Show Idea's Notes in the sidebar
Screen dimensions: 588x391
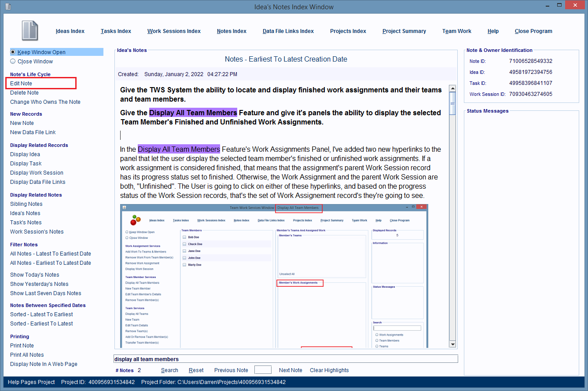point(25,213)
